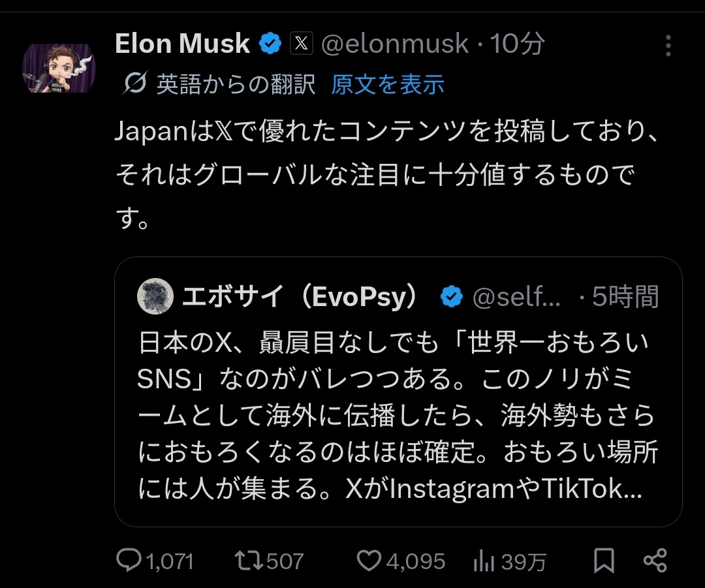The image size is (705, 588).
Task: Click the blue verified badge beside Elon Musk
Action: point(270,44)
